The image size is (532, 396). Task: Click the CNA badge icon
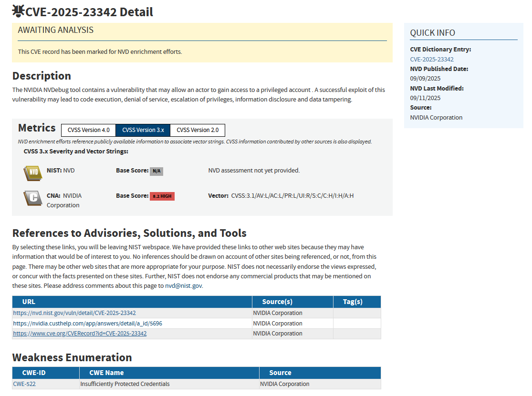click(33, 198)
